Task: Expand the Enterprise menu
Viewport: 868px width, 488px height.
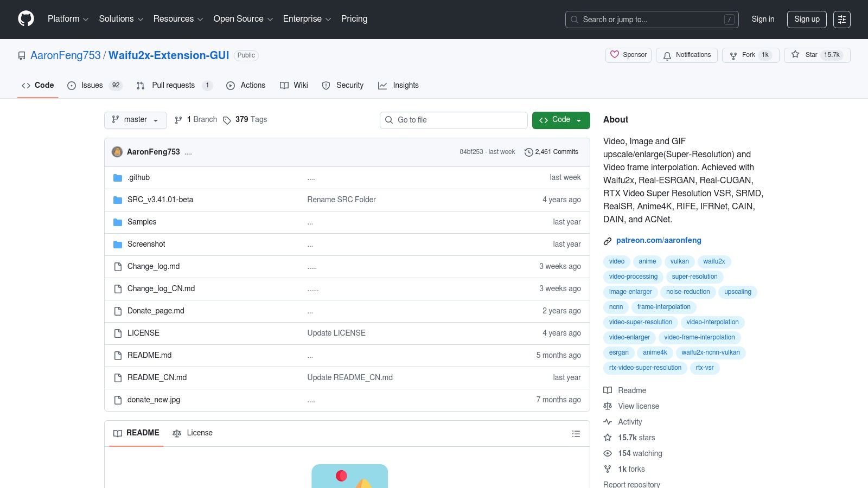Action: point(307,19)
